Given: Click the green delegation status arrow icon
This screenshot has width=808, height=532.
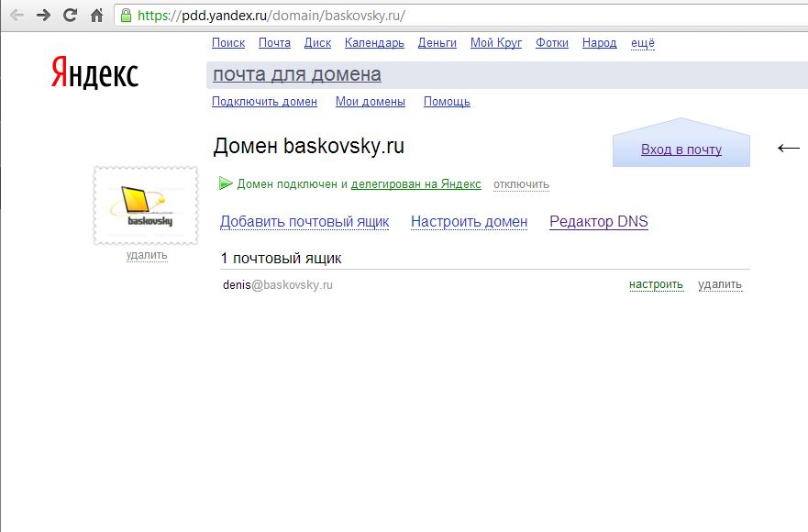Looking at the screenshot, I should pos(226,183).
